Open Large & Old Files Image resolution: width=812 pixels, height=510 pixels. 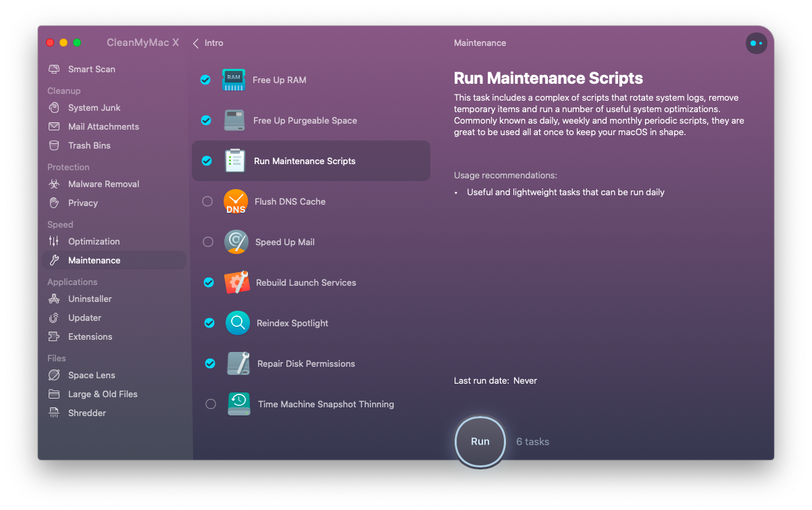click(x=102, y=394)
